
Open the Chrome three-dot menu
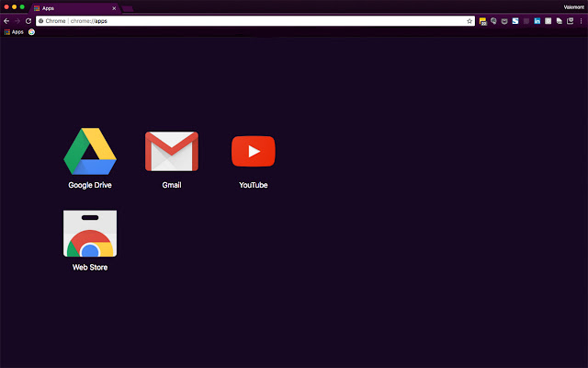(x=581, y=21)
